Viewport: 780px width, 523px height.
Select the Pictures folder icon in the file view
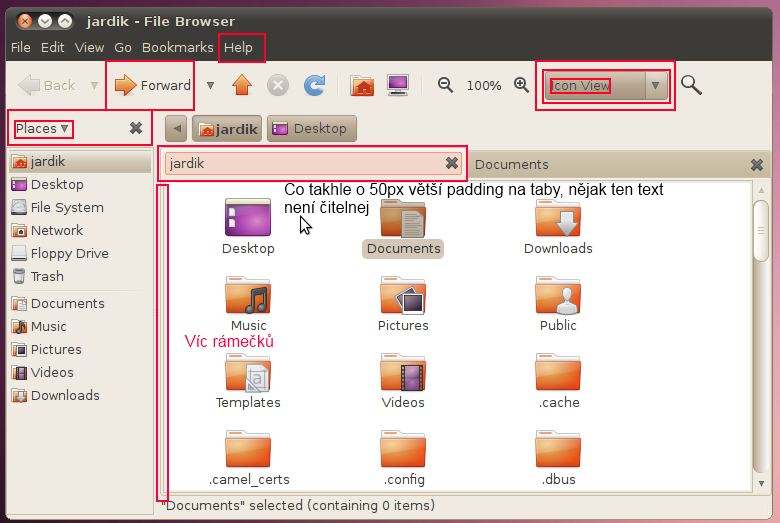tap(403, 295)
